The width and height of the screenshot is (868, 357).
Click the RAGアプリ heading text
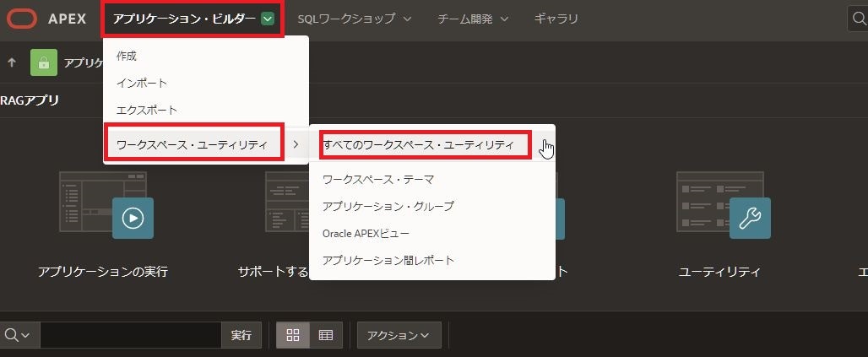(x=30, y=100)
